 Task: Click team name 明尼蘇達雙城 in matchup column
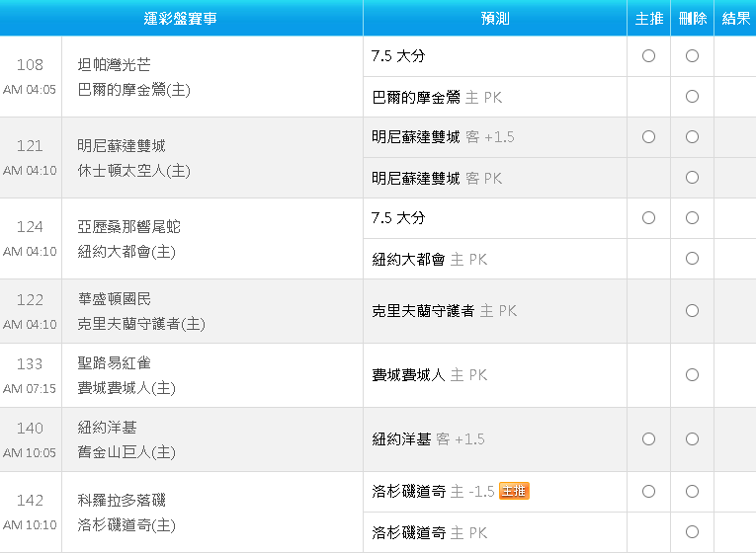(122, 145)
